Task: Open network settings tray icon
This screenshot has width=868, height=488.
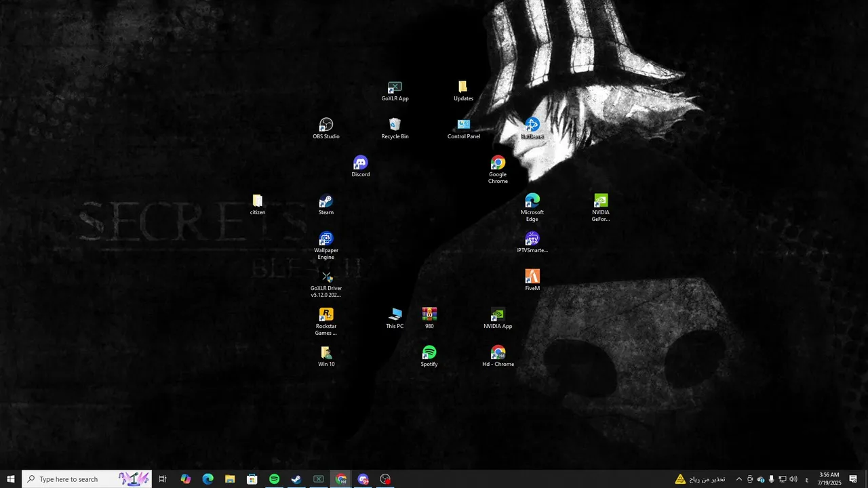Action: tap(783, 479)
